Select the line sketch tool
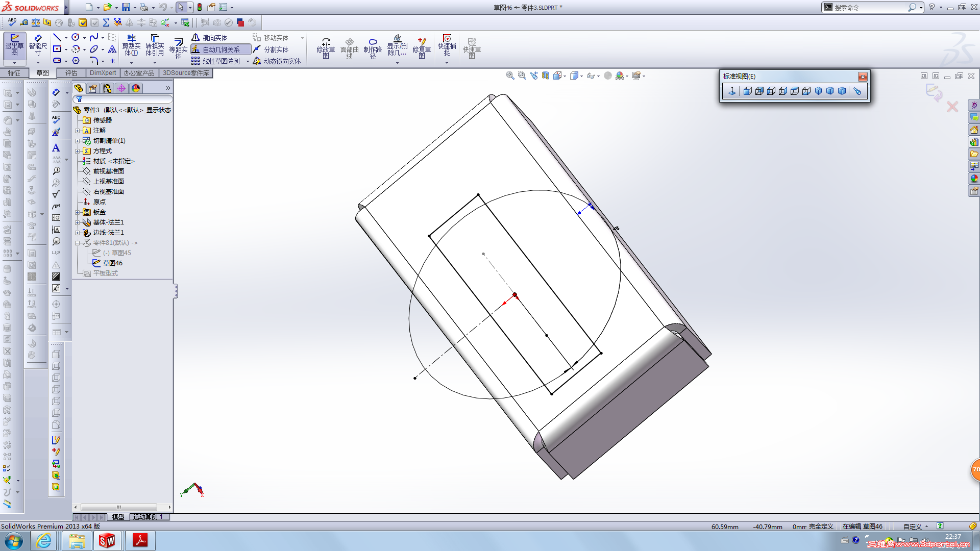The height and width of the screenshot is (551, 980). click(x=57, y=38)
